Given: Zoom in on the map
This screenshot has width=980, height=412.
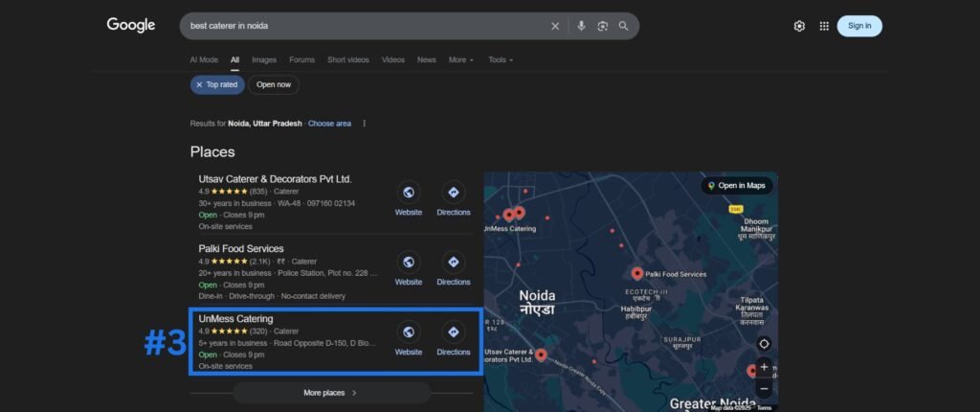Looking at the screenshot, I should (764, 367).
